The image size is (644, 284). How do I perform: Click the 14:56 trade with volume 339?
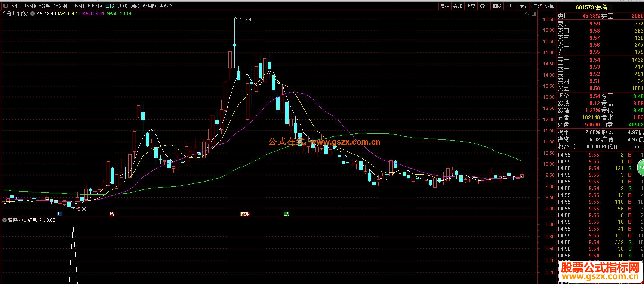point(600,242)
